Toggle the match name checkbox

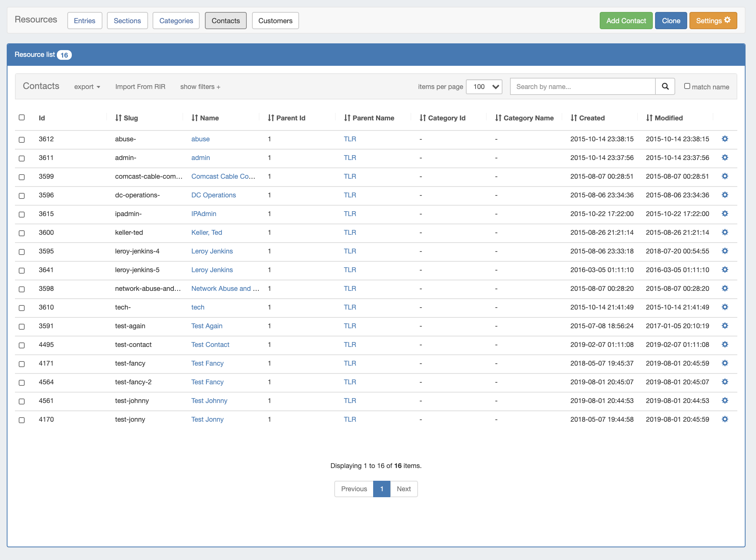[x=687, y=86]
